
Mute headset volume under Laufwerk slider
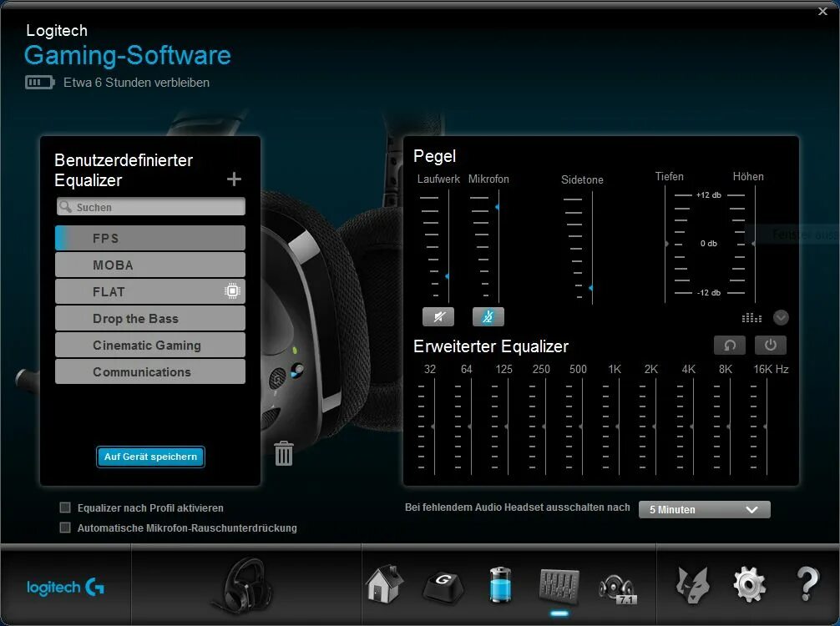click(x=438, y=316)
